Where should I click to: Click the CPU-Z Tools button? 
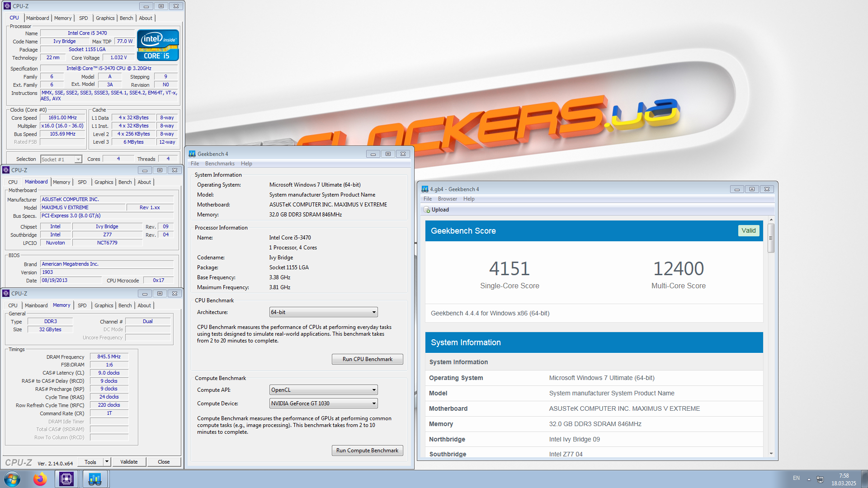pos(90,462)
